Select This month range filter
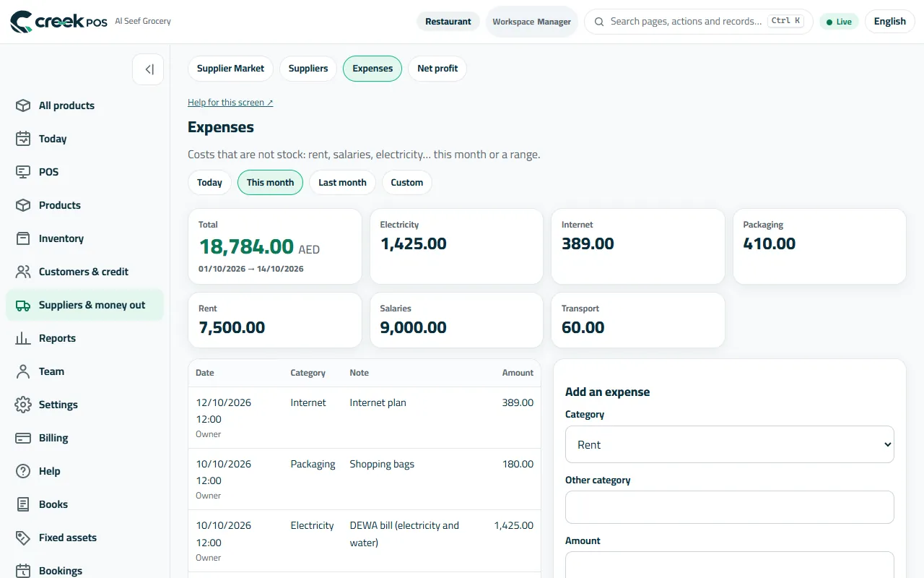 click(x=270, y=183)
